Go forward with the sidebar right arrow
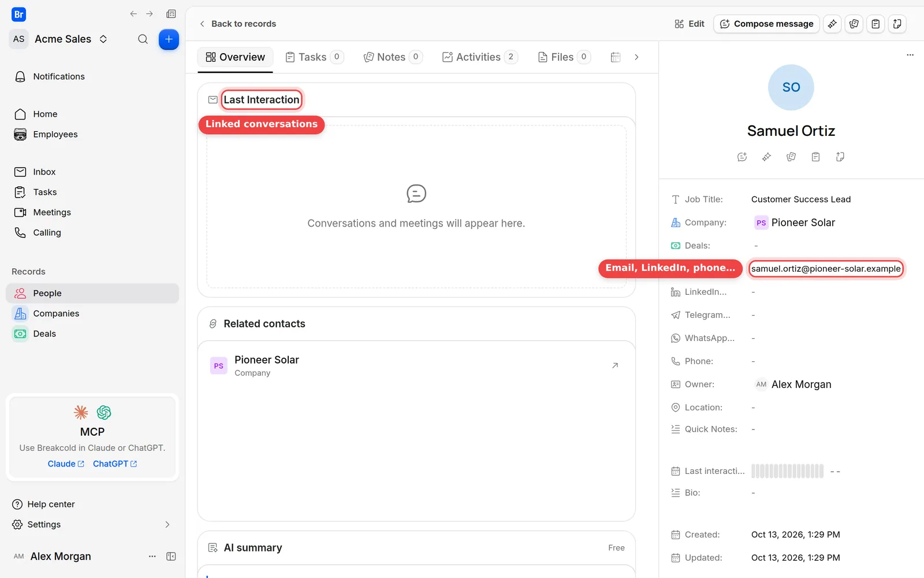The height and width of the screenshot is (578, 924). [x=150, y=14]
